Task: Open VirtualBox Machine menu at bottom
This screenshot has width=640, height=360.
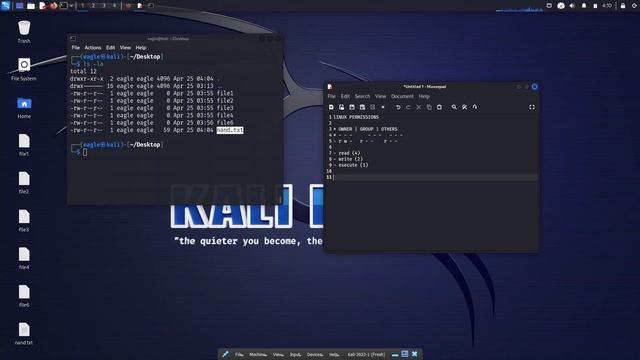Action: pyautogui.click(x=258, y=354)
